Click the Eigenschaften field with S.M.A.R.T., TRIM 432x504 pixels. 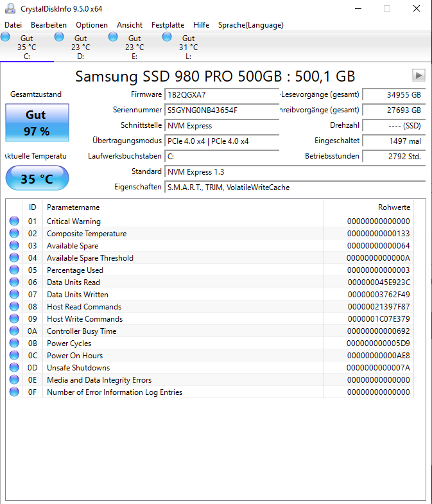(295, 187)
